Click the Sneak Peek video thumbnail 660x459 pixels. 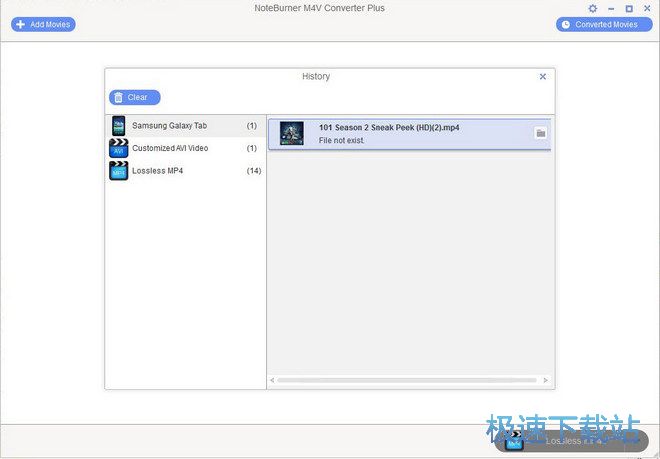(x=291, y=134)
